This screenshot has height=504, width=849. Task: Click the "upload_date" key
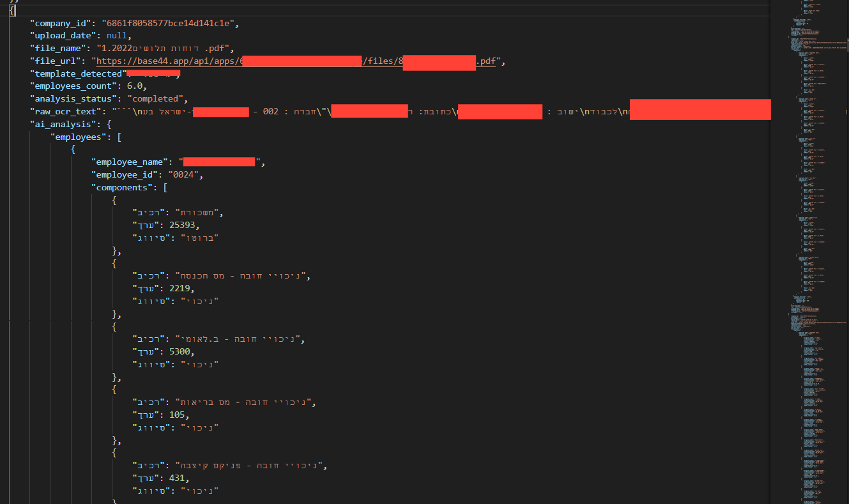(x=63, y=35)
